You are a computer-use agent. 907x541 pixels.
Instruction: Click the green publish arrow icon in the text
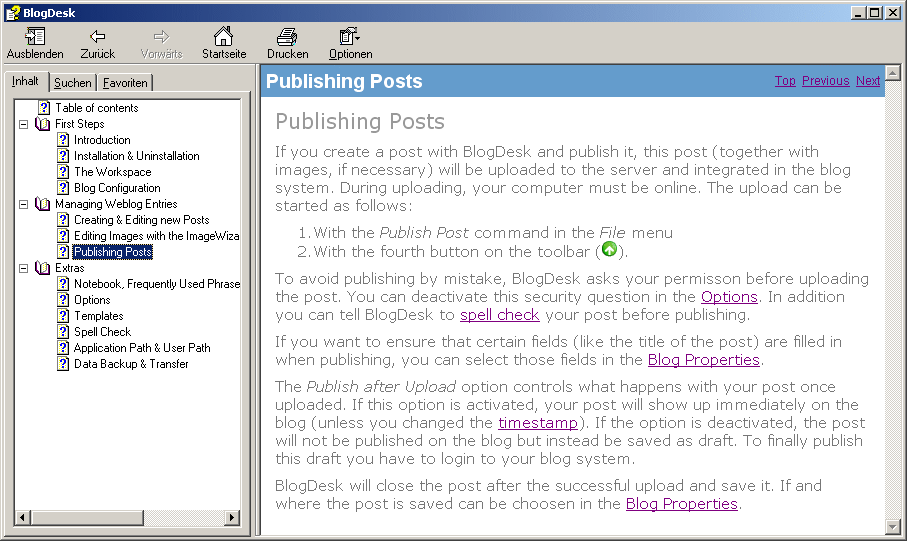click(609, 249)
